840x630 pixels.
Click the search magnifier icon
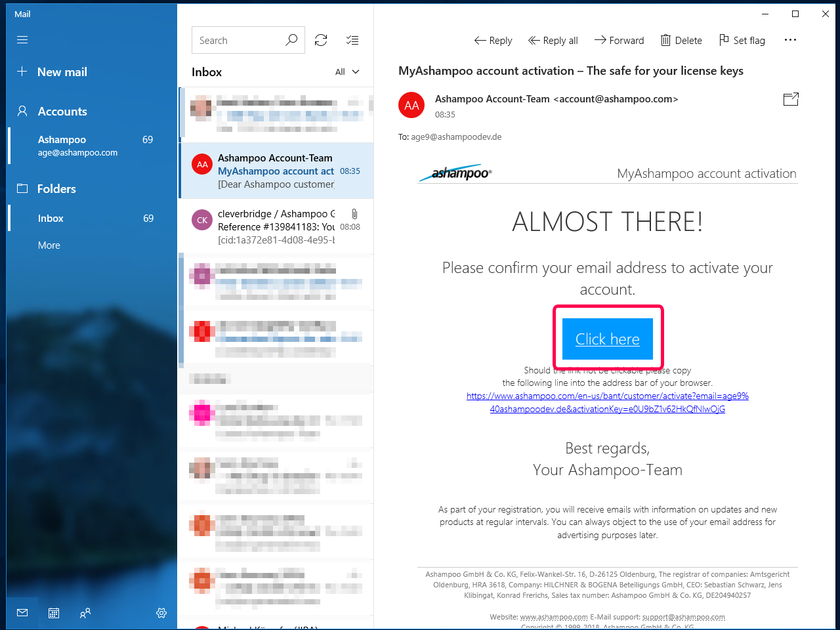click(x=291, y=40)
